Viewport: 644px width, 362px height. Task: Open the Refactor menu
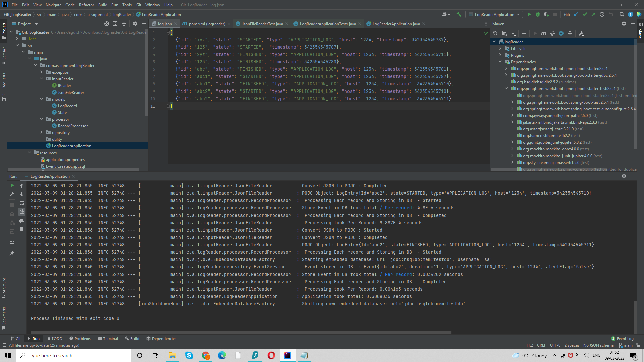[86, 5]
